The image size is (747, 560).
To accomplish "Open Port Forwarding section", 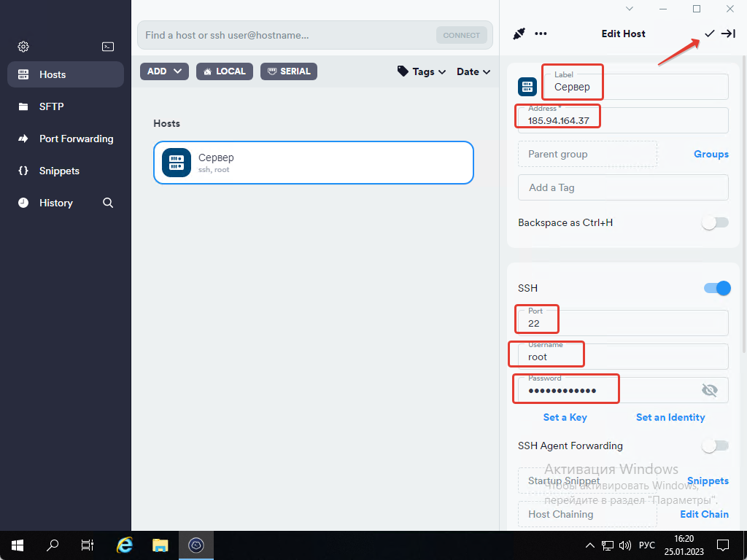I will 76,139.
